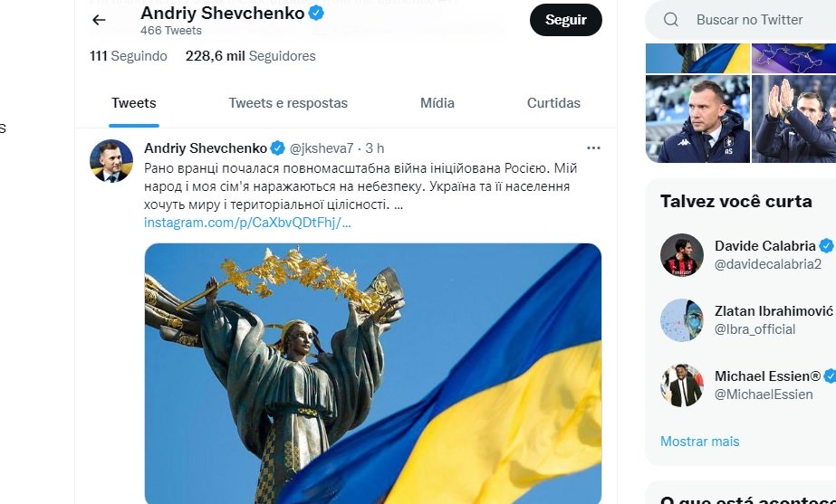
Task: Open the Ukrainian flag statue tweet image
Action: [373, 374]
